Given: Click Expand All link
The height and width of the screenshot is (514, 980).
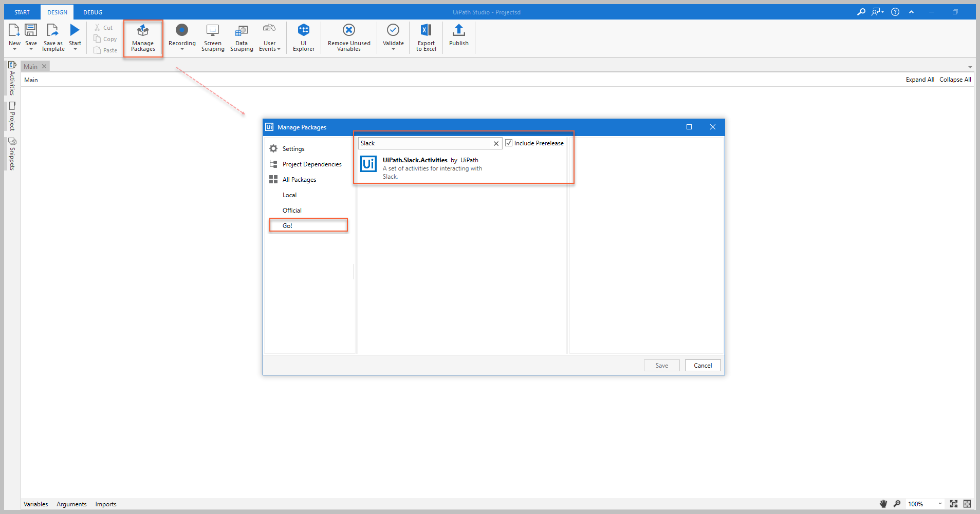Looking at the screenshot, I should (920, 80).
